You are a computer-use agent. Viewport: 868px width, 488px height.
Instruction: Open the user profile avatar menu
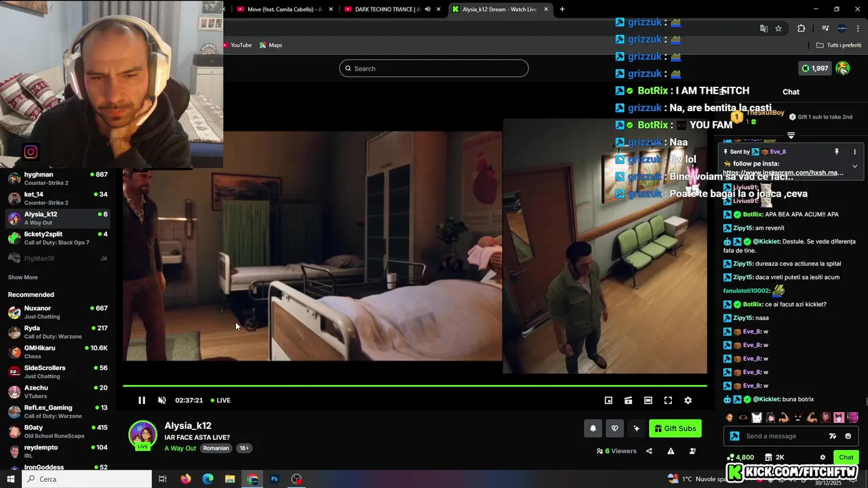coord(843,68)
